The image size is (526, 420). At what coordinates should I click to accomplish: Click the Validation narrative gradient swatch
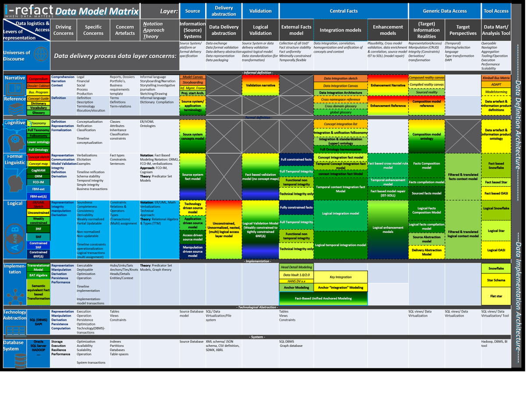point(260,85)
